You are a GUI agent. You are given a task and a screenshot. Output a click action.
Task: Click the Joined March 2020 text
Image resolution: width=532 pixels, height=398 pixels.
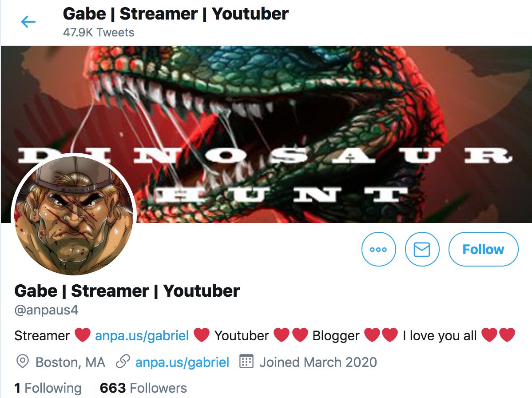coord(318,362)
